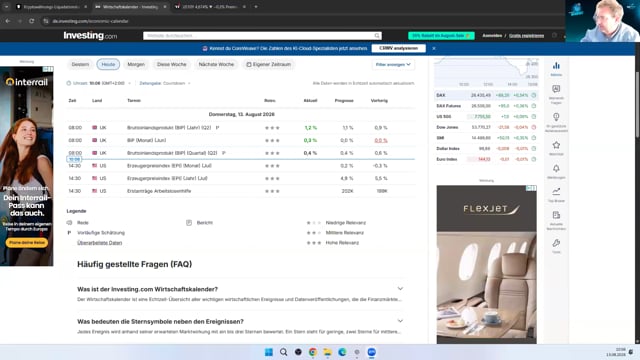Open Microsoft Edge from the taskbar
This screenshot has width=640, height=360.
(x=342, y=352)
